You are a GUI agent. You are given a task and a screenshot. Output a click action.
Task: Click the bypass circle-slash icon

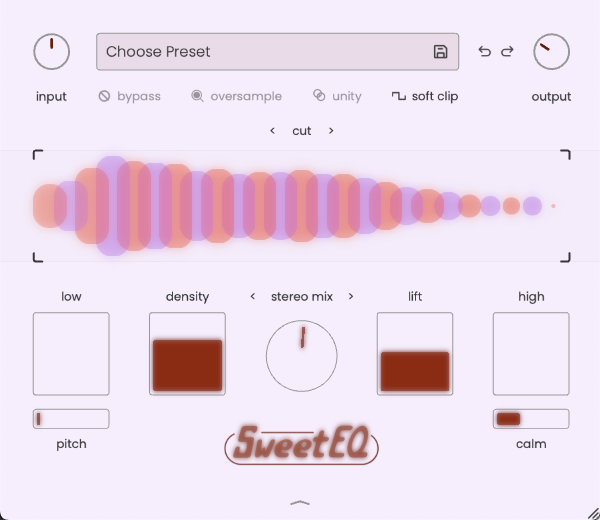click(104, 96)
